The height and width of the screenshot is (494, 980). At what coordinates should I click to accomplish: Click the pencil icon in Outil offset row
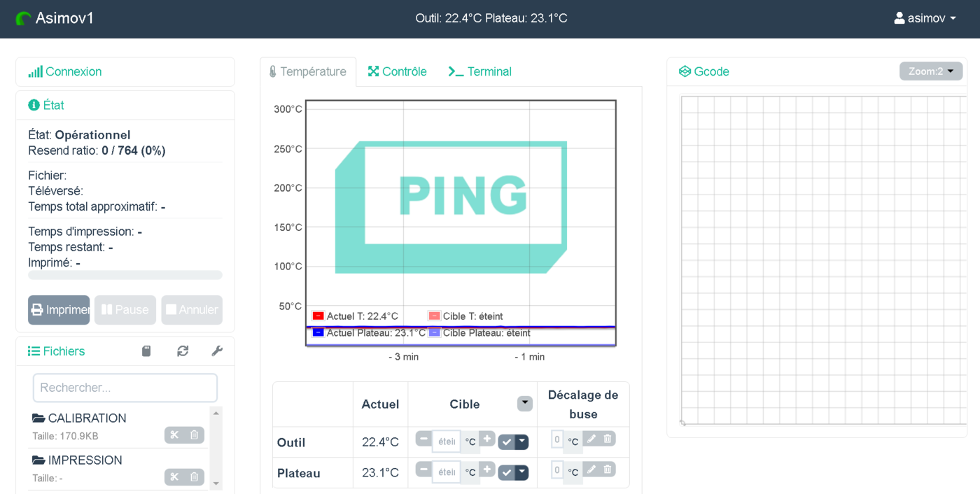pyautogui.click(x=591, y=439)
